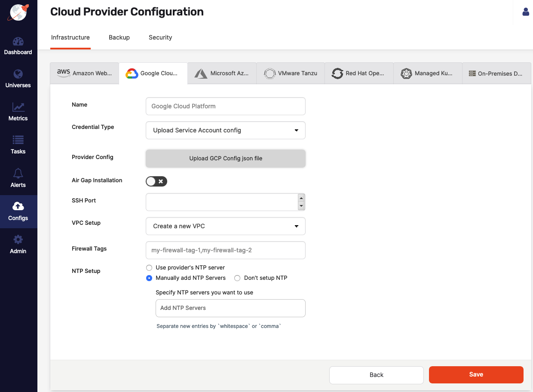Select the Amazon Web Services tab
The width and height of the screenshot is (533, 392).
pyautogui.click(x=85, y=73)
